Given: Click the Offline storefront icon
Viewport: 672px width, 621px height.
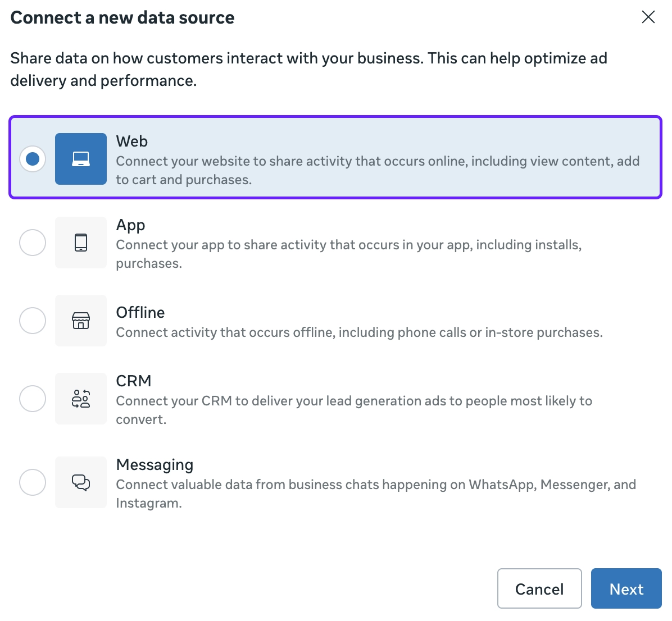Looking at the screenshot, I should point(80,321).
